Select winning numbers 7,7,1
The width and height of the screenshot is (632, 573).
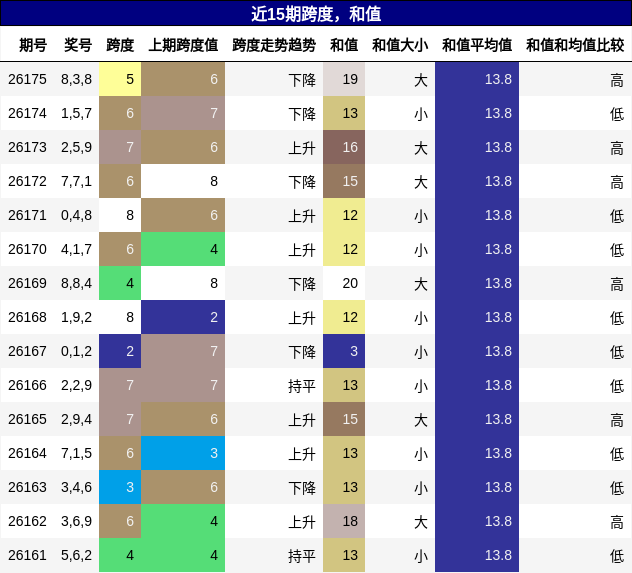point(77,181)
